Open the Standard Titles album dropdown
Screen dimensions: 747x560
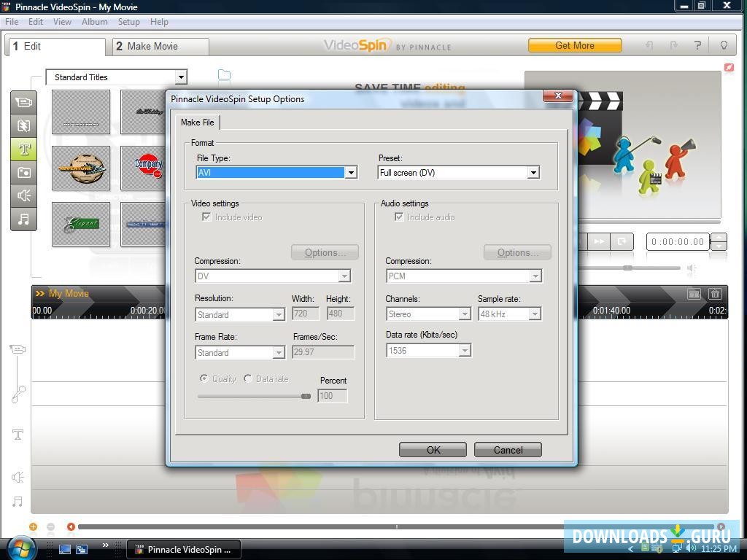(x=116, y=77)
